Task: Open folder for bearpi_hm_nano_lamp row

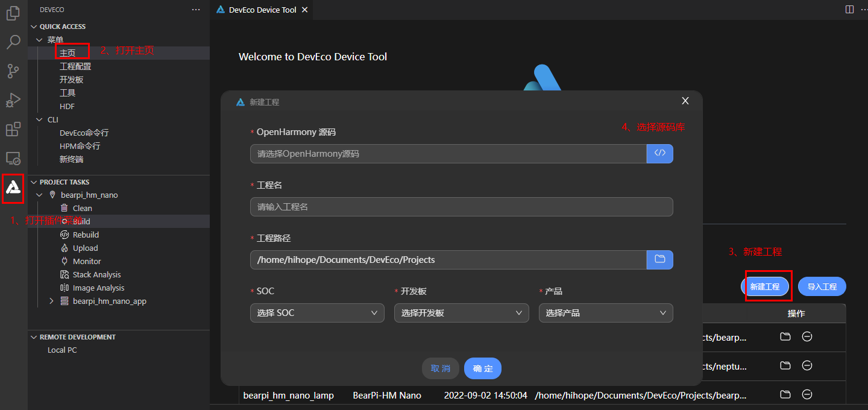Action: pyautogui.click(x=785, y=394)
